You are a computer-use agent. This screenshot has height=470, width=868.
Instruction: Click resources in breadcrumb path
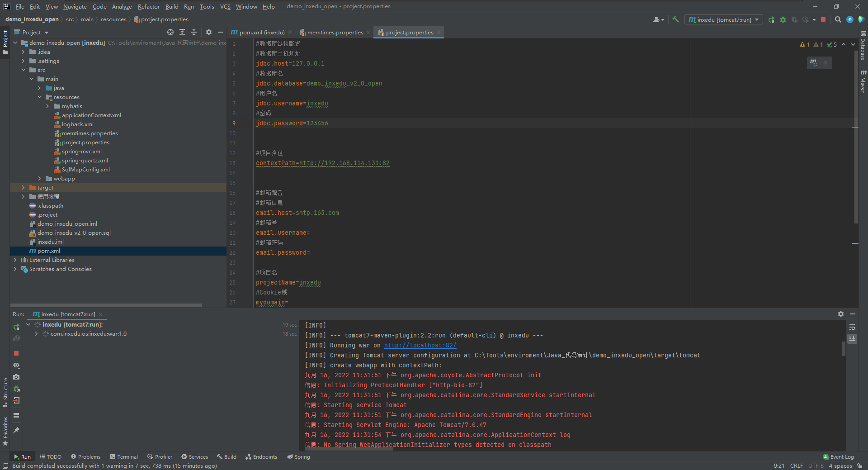coord(113,19)
